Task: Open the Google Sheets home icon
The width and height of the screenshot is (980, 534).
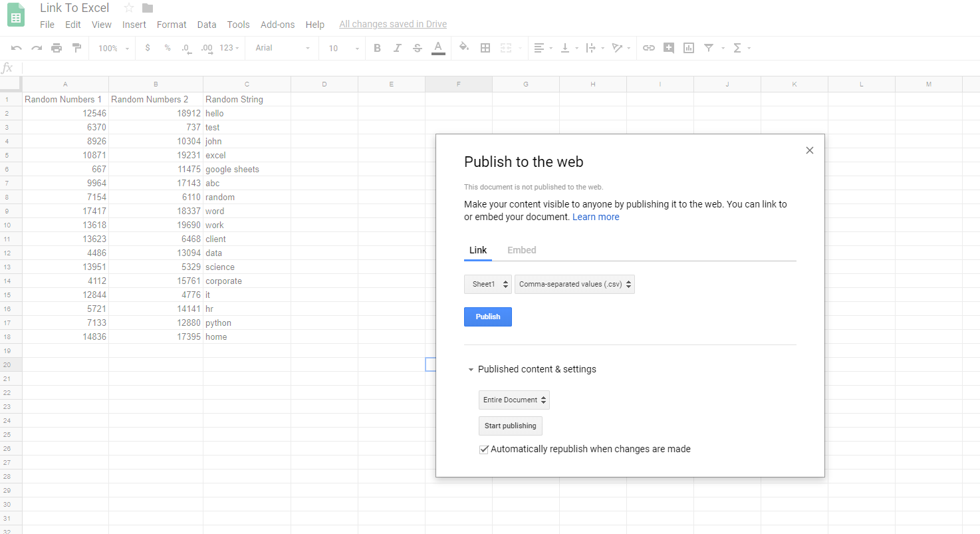Action: point(16,15)
